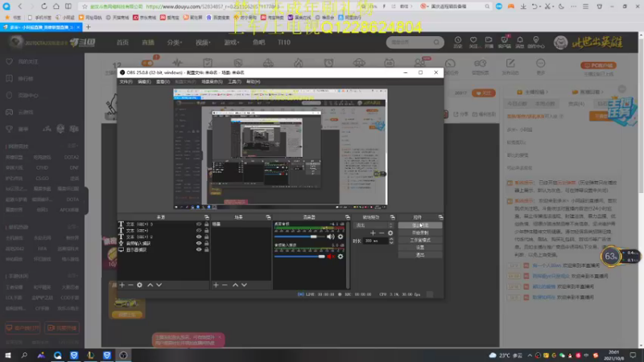Open the Windows Start button
644x362 pixels.
point(8,355)
